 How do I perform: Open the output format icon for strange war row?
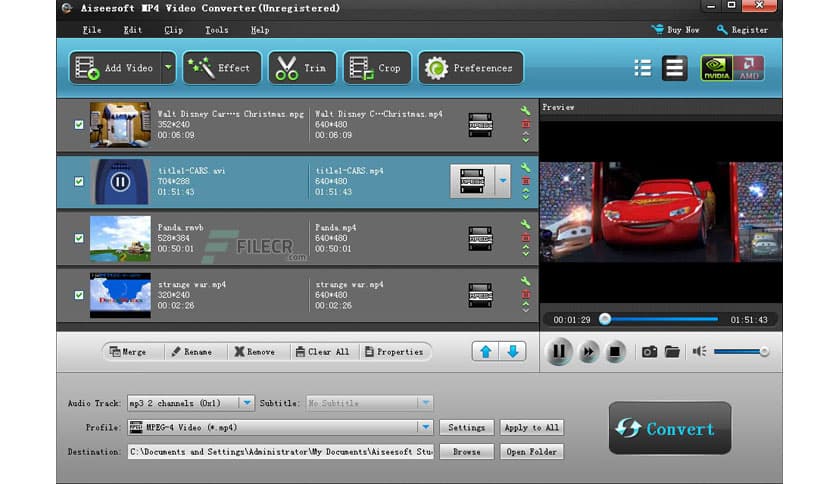tap(480, 295)
